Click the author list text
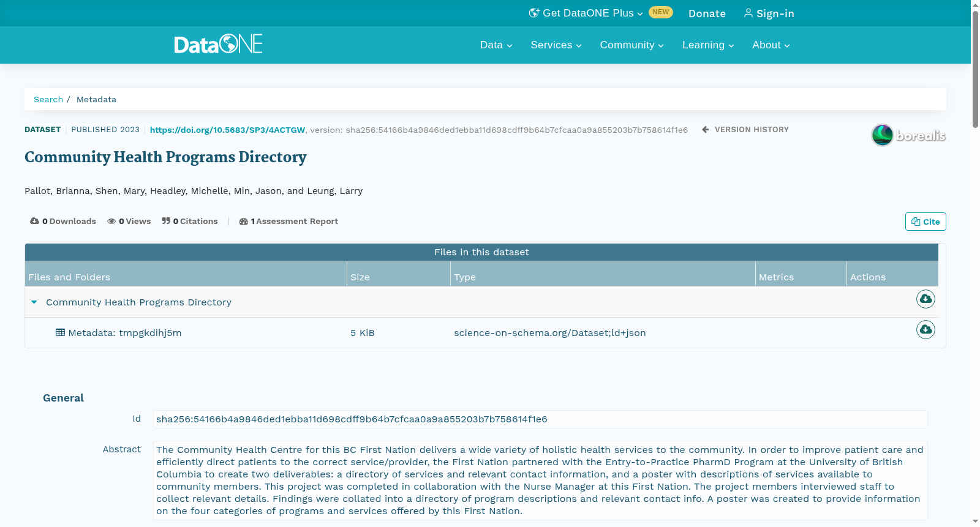 194,191
